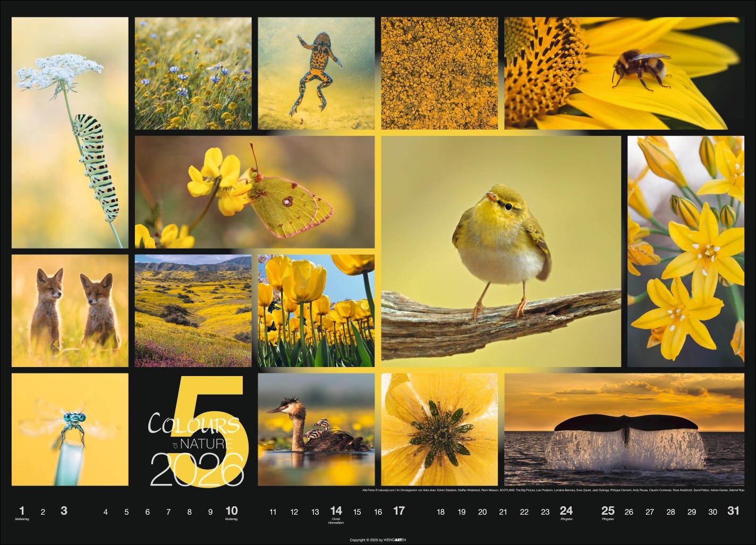Select the year '2026' text

tap(197, 469)
